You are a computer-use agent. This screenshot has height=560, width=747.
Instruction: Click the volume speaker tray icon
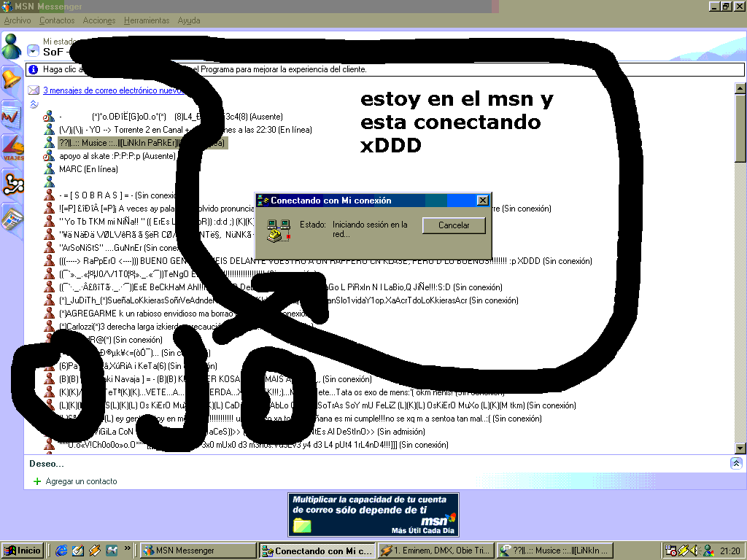[x=695, y=551]
